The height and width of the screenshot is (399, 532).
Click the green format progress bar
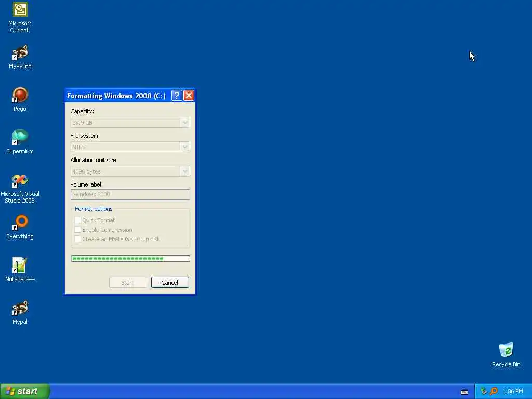point(130,259)
